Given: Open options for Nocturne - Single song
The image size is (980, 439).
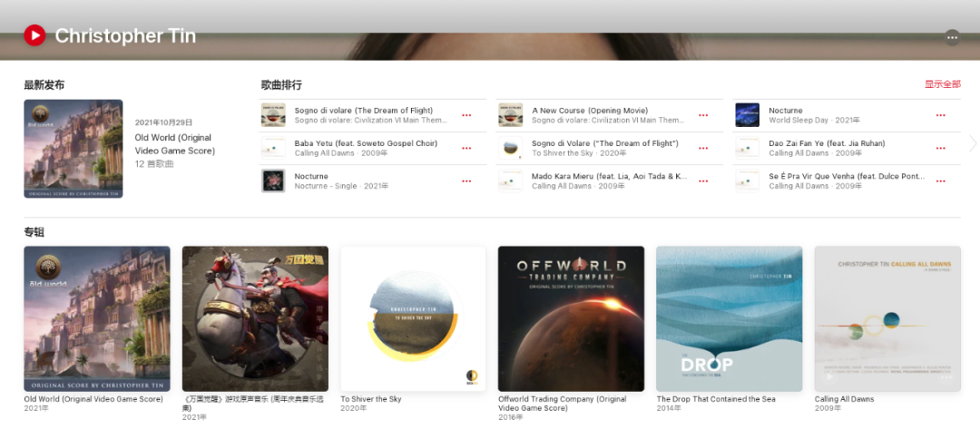Looking at the screenshot, I should (466, 181).
